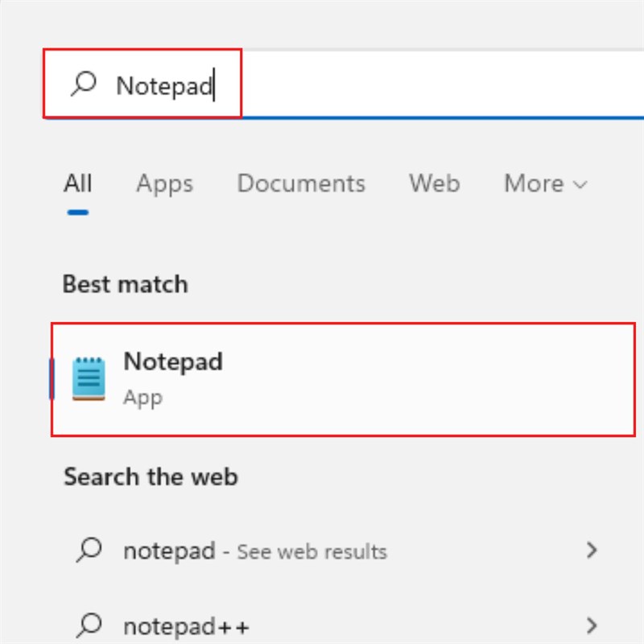Viewport: 644px width, 644px height.
Task: Click the search icon beside "notepad++" suggestion
Action: (x=89, y=626)
